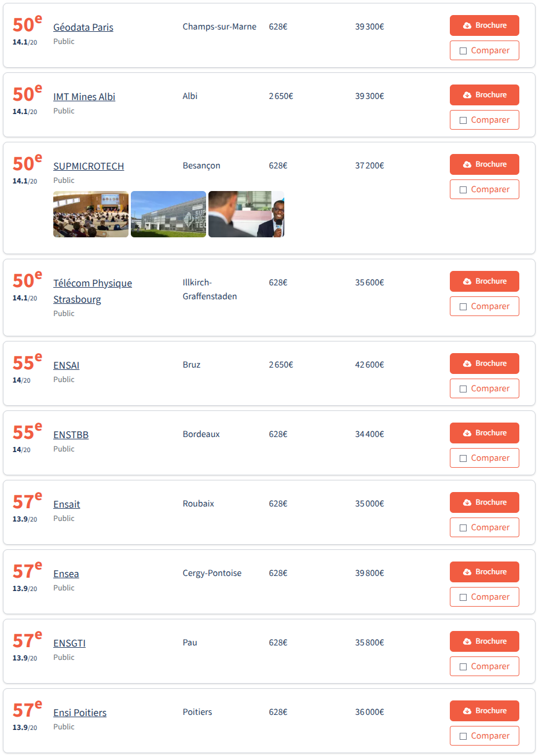Open SUPMICROTECH photo of man with microphone
Image resolution: width=539 pixels, height=756 pixels.
[x=246, y=214]
